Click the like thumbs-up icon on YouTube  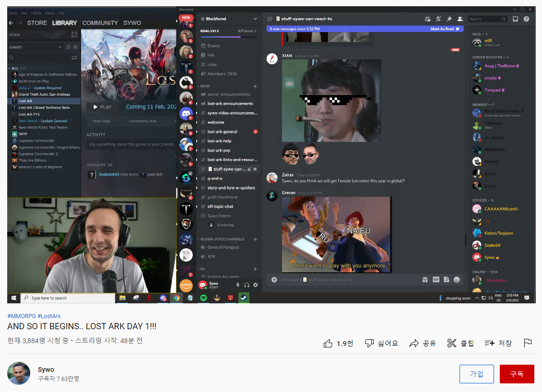(328, 343)
